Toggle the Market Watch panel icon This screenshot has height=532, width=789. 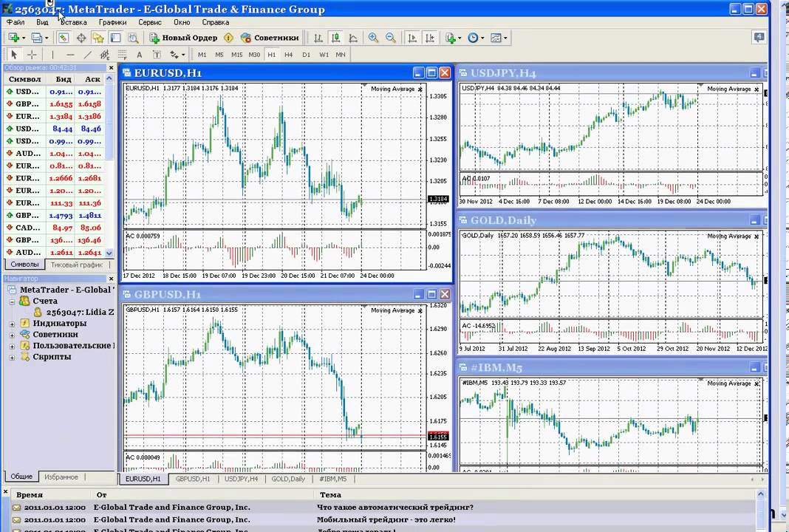63,38
